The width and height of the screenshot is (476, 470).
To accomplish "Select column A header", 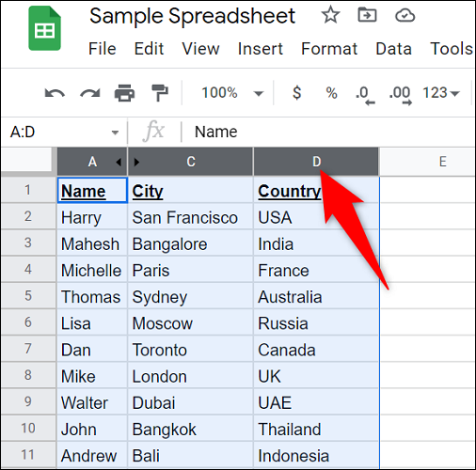I will pyautogui.click(x=92, y=162).
